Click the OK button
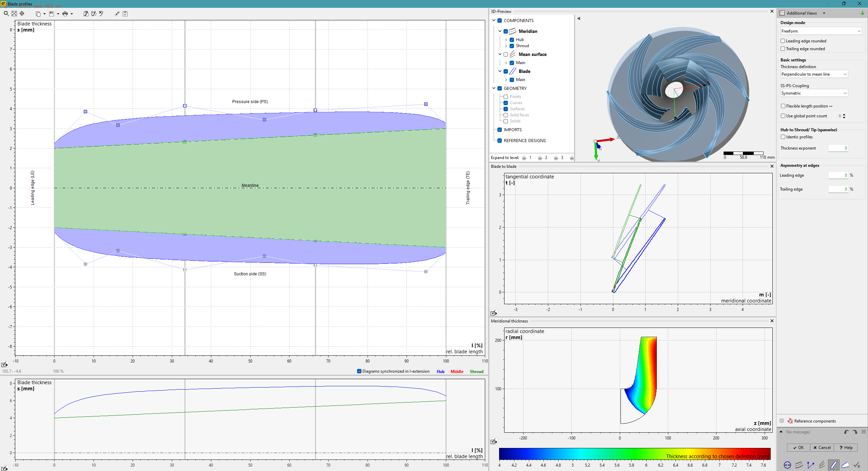Screen dimensions: 868x471 (798, 447)
